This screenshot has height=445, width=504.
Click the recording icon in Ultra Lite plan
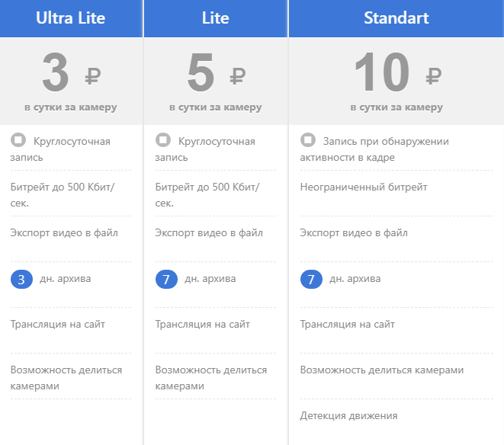tap(18, 140)
